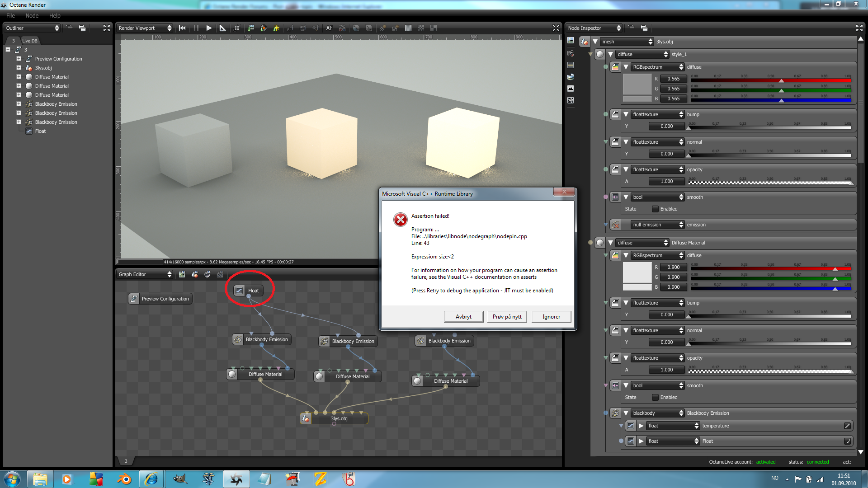
Task: Switch to the Live DB tab
Action: [30, 41]
